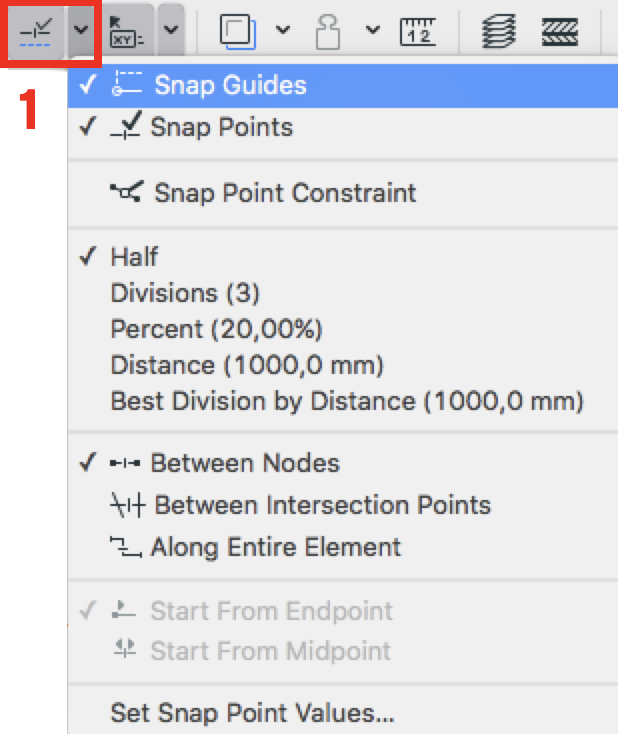Expand the tracker options dropdown arrow
This screenshot has height=734, width=618.
[x=170, y=32]
